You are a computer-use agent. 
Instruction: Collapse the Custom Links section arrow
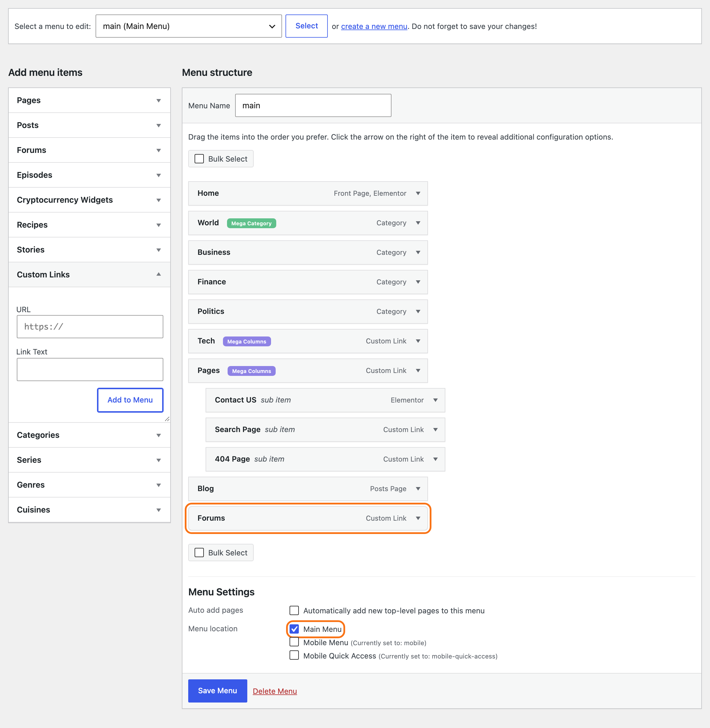158,274
